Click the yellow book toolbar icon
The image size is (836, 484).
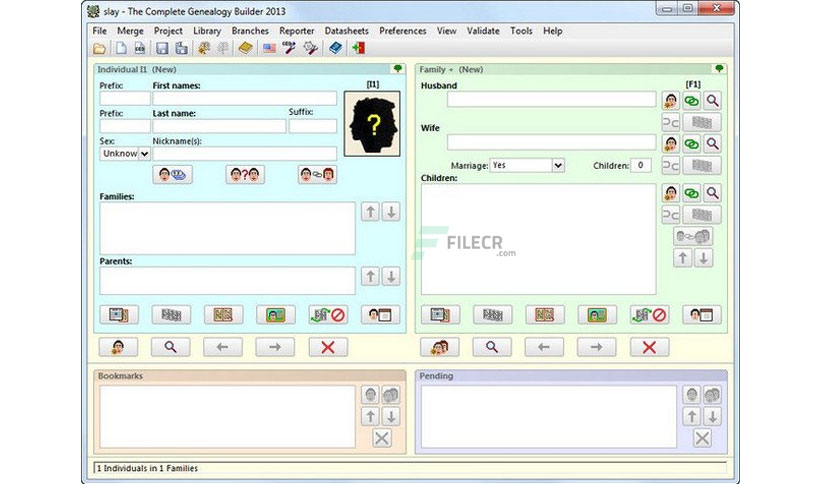[245, 49]
